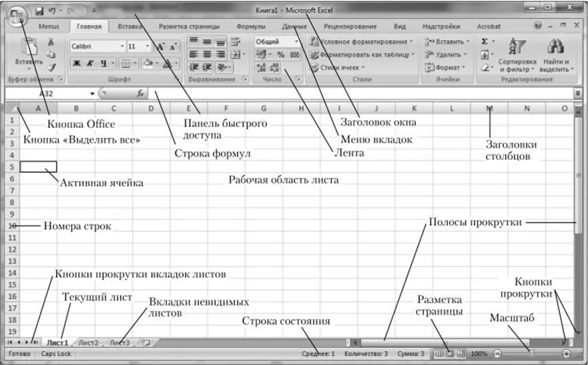The image size is (588, 365).
Task: Increase font size with the large A icon
Action: [x=160, y=47]
